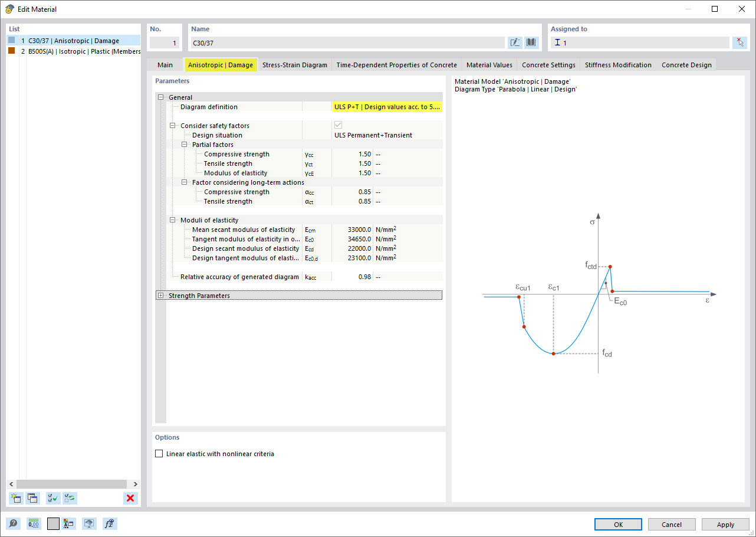Expand the Strength Parameters section
This screenshot has width=756, height=537.
pos(160,295)
